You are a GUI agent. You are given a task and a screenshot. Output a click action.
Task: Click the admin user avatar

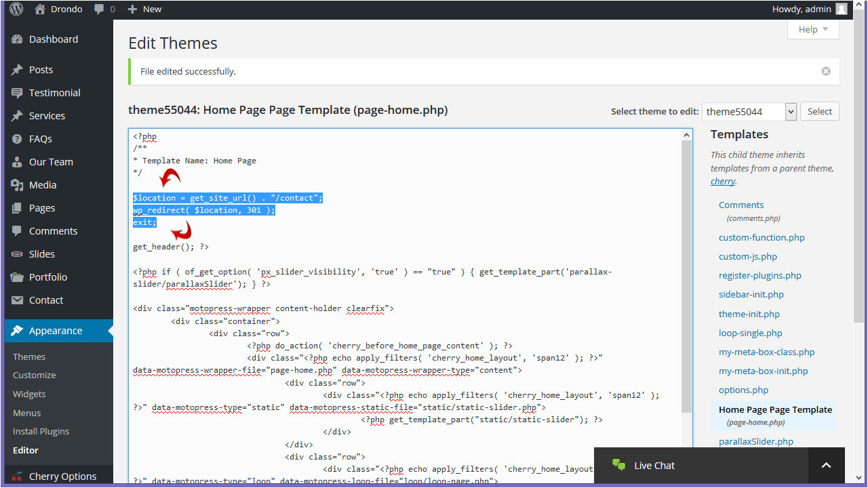point(842,9)
